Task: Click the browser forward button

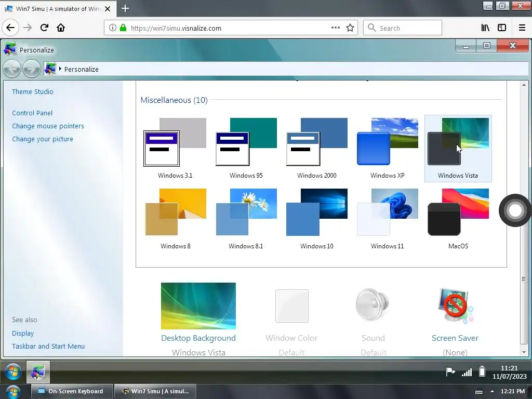Action: coord(28,28)
